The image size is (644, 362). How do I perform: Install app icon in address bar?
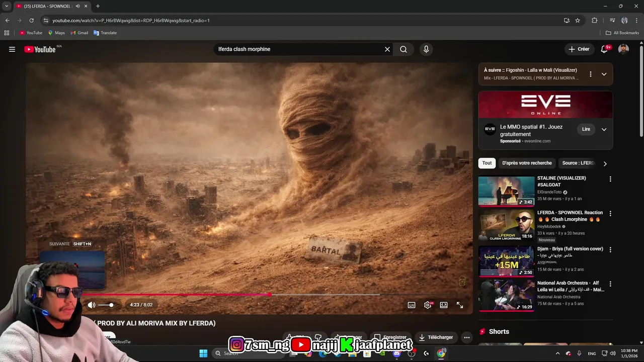pos(567,20)
